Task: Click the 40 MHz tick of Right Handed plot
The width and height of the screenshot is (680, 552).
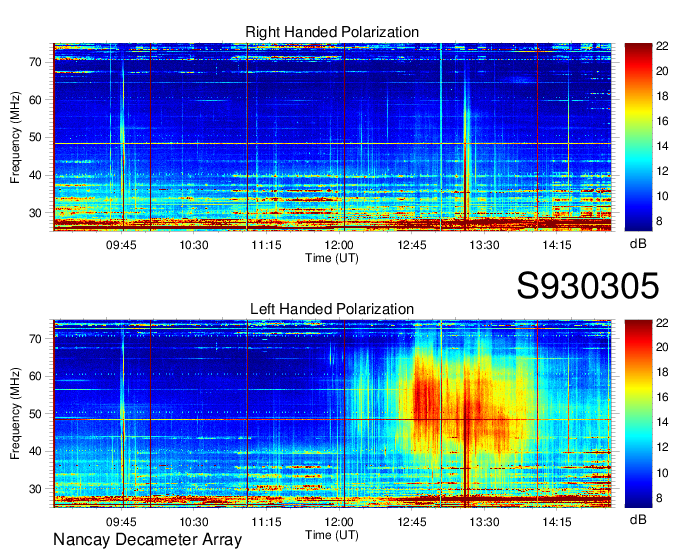Action: (36, 176)
